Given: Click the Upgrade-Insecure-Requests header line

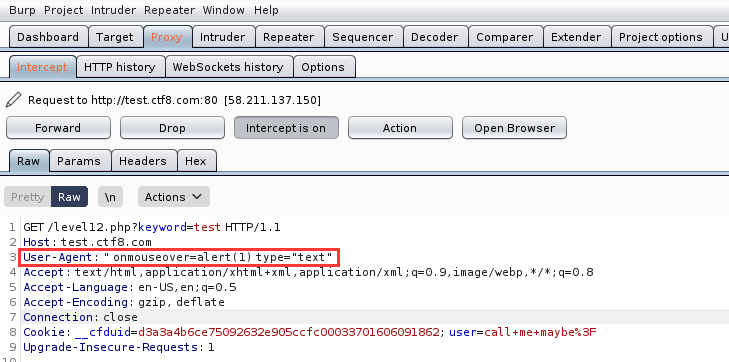Looking at the screenshot, I should pyautogui.click(x=119, y=347).
